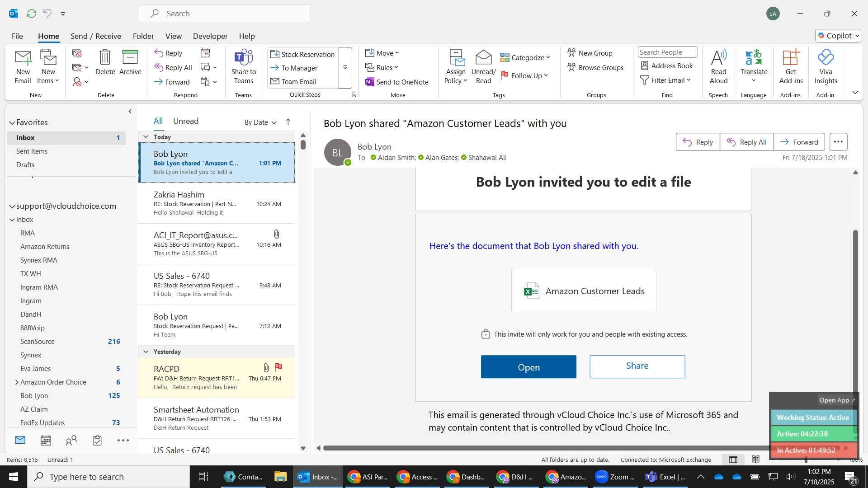Image resolution: width=868 pixels, height=488 pixels.
Task: Show Unread messages only
Action: click(x=186, y=121)
